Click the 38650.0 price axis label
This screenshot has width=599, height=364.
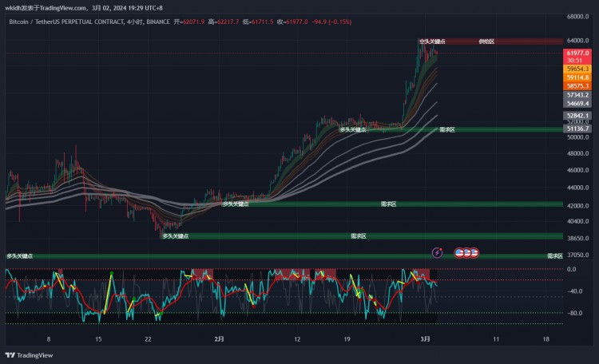[578, 238]
